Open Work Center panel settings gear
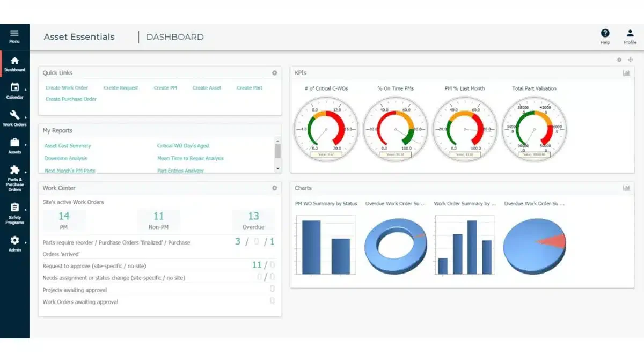The height and width of the screenshot is (362, 644). click(275, 188)
